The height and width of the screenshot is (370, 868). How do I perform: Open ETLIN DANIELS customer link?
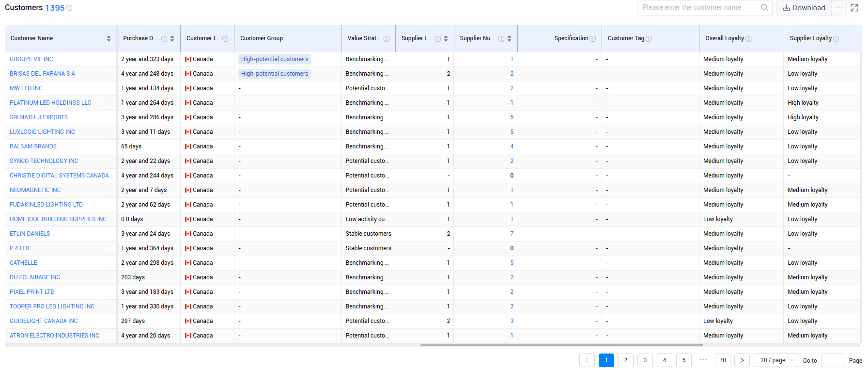click(30, 234)
